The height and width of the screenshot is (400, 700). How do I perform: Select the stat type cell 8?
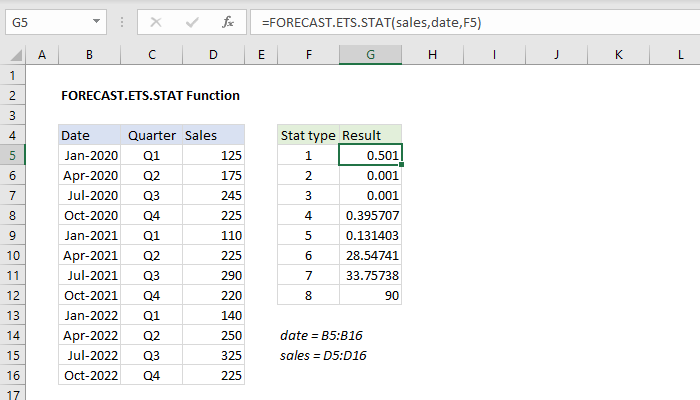click(x=308, y=296)
